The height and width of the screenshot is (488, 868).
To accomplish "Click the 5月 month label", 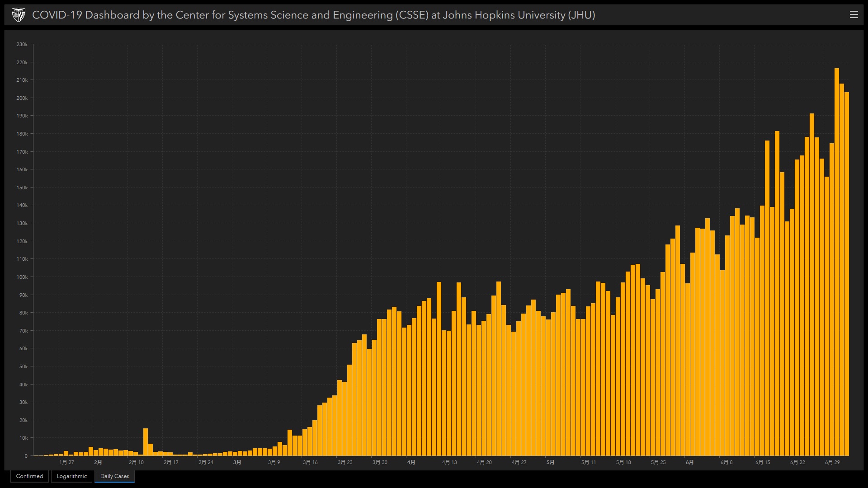I will 551,462.
